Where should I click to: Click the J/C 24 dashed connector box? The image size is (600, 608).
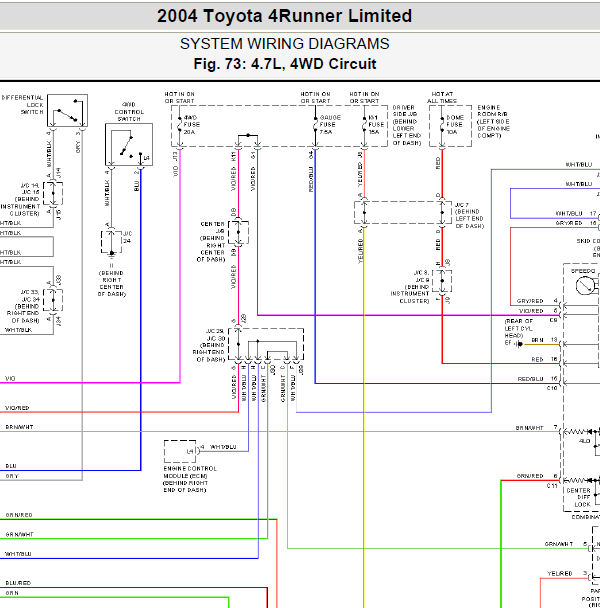112,242
